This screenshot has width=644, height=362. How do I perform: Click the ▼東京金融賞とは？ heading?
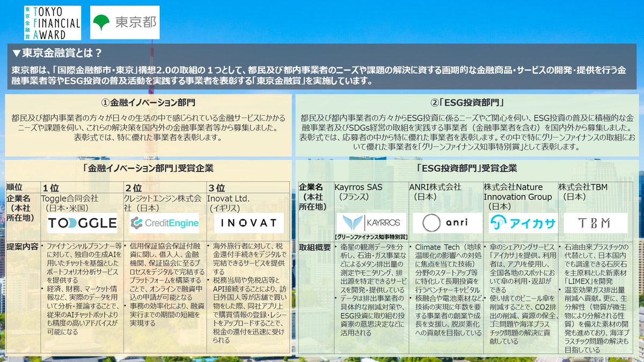56,53
